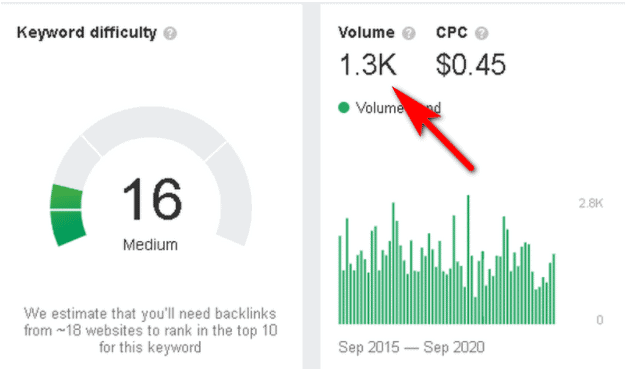Image resolution: width=626 pixels, height=374 pixels.
Task: Click the Keyword difficulty help icon
Action: (x=170, y=34)
